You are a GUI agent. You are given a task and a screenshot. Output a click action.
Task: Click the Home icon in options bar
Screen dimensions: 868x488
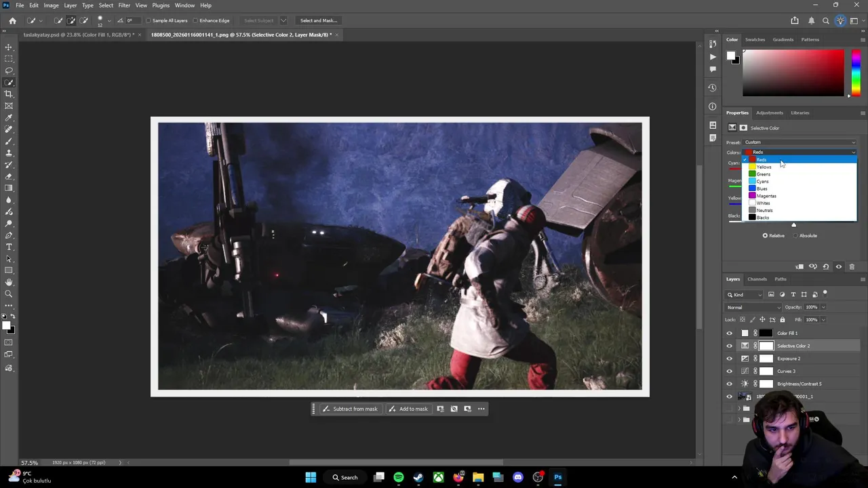(12, 20)
